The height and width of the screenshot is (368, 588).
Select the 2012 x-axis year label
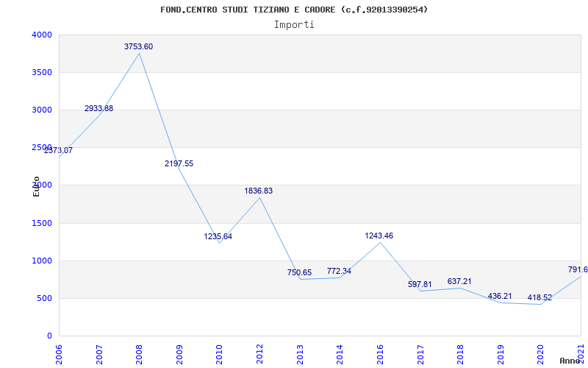click(x=259, y=353)
